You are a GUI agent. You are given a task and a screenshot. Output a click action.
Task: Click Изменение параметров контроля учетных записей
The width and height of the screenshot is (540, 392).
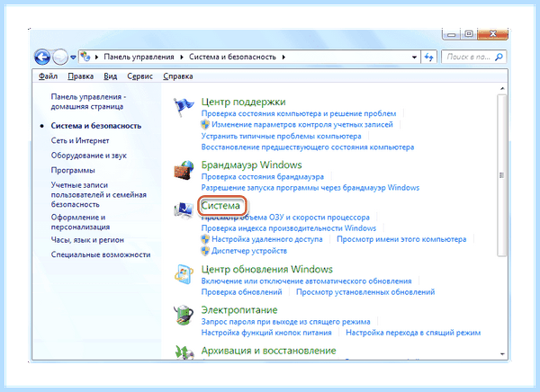click(302, 125)
